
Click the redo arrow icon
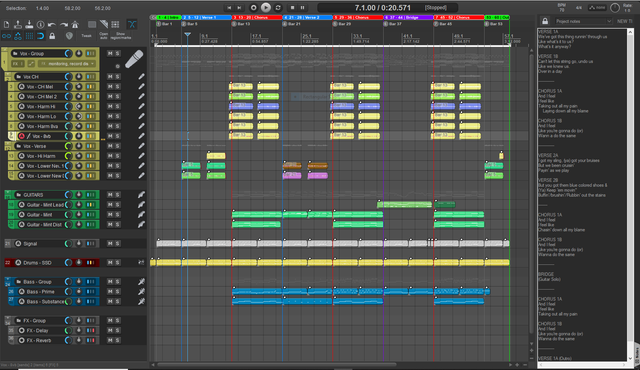pos(63,25)
